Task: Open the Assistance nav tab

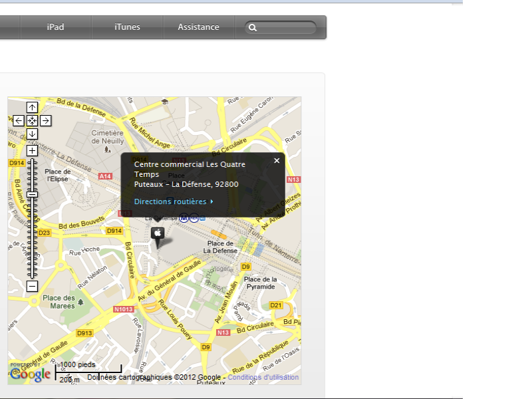Action: [198, 27]
